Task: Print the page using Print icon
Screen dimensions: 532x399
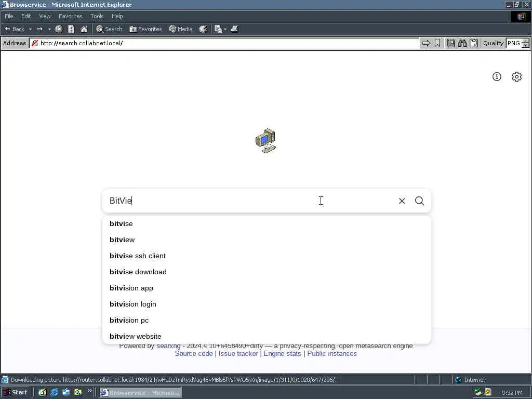Action: [x=234, y=29]
